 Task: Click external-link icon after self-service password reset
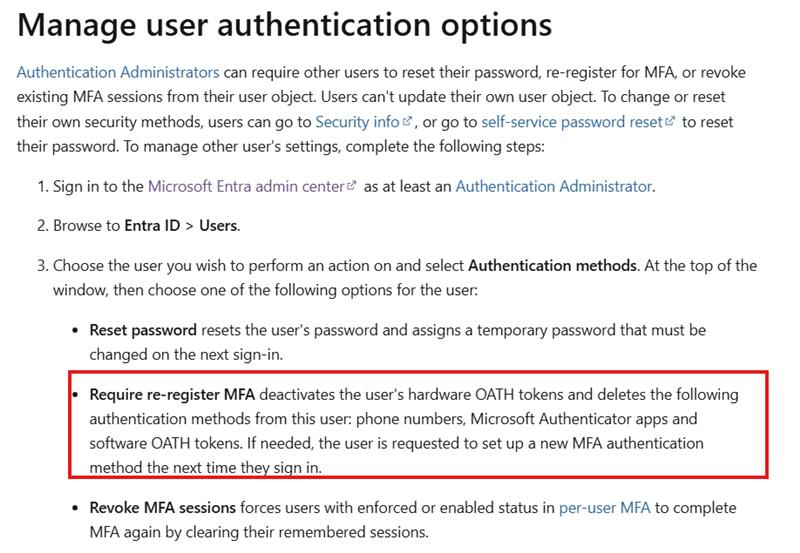pyautogui.click(x=670, y=121)
